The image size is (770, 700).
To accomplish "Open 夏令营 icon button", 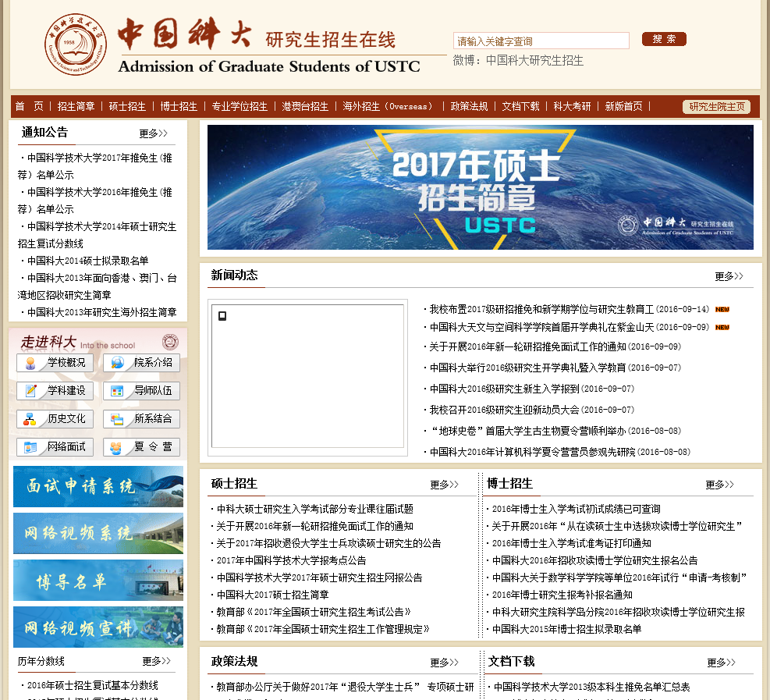I will [x=141, y=447].
